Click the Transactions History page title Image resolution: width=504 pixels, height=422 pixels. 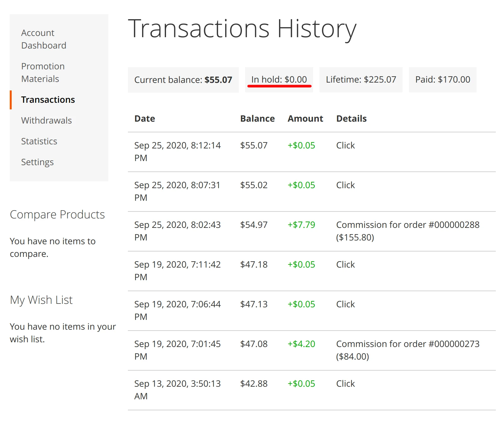[243, 28]
